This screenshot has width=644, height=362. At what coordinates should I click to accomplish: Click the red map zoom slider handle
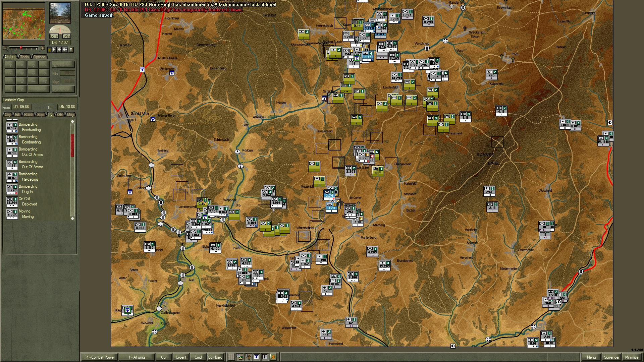click(x=21, y=48)
